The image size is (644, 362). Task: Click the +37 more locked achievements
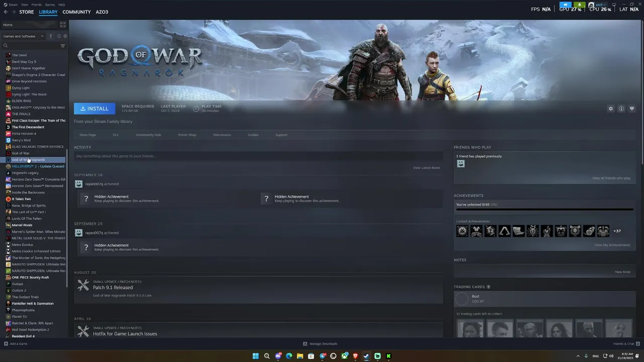pyautogui.click(x=617, y=231)
